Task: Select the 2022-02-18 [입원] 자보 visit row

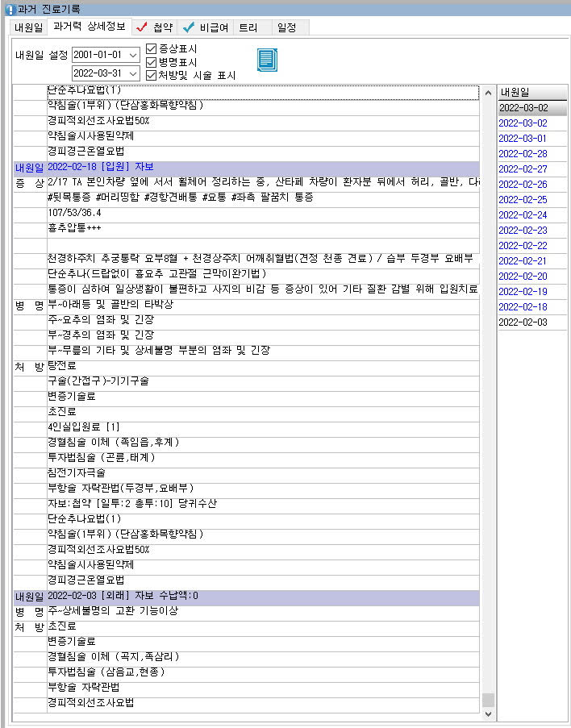Action: [x=242, y=167]
